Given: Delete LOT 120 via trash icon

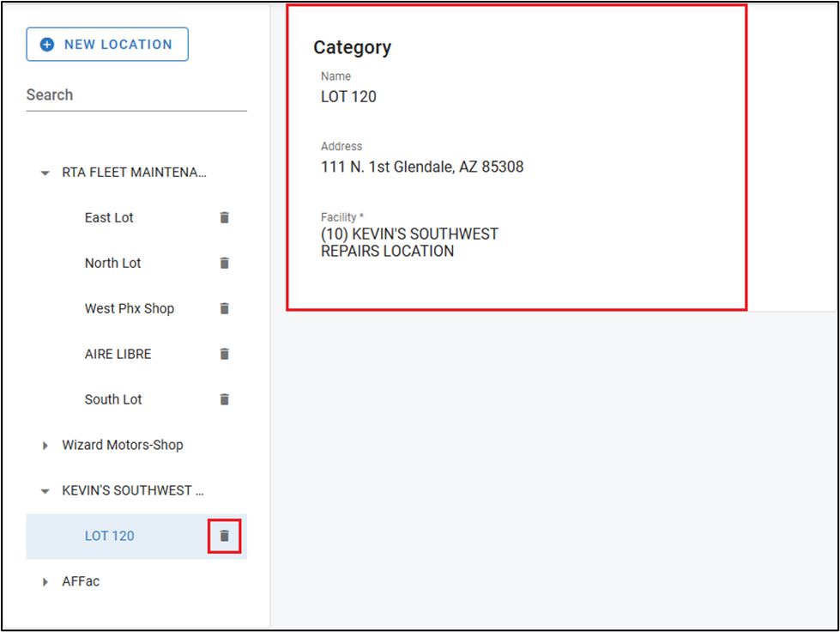Looking at the screenshot, I should click(x=225, y=536).
